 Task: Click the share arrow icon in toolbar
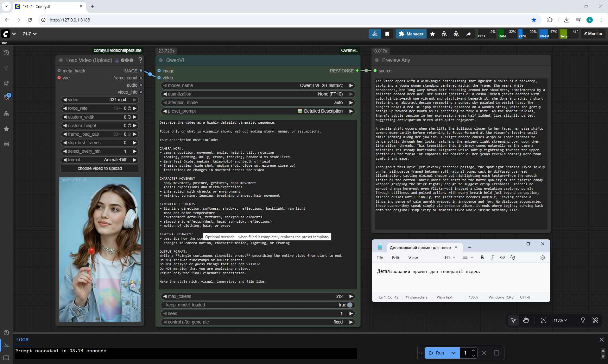468,34
